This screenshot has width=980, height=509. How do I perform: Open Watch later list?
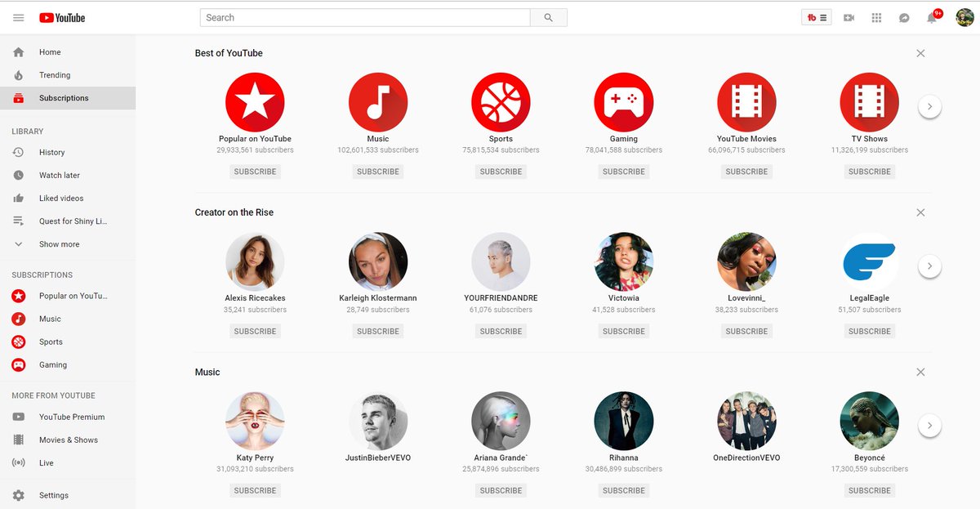pyautogui.click(x=68, y=175)
